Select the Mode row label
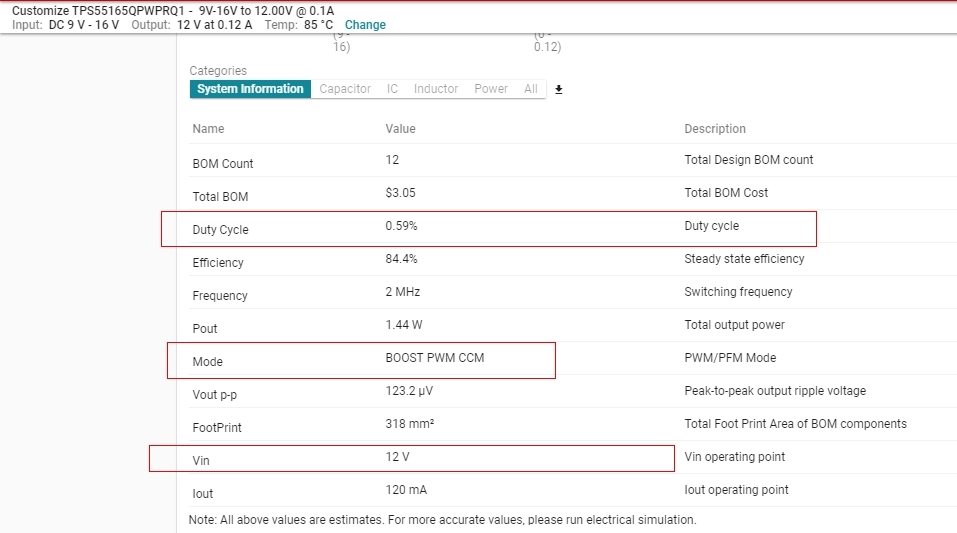 click(207, 362)
